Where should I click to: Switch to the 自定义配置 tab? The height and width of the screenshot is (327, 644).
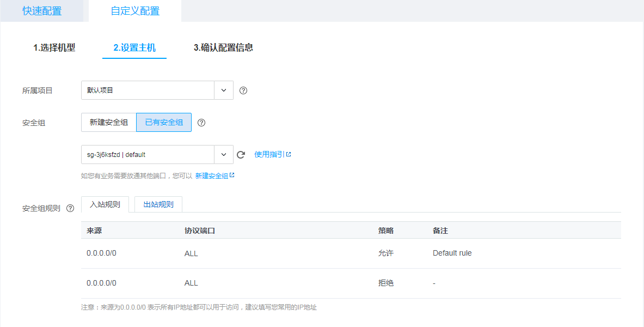135,11
